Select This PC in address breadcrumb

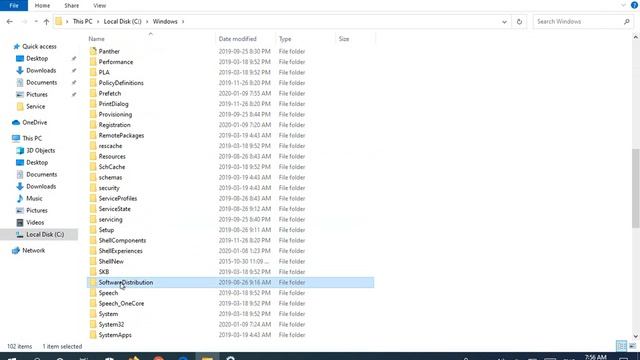point(82,22)
